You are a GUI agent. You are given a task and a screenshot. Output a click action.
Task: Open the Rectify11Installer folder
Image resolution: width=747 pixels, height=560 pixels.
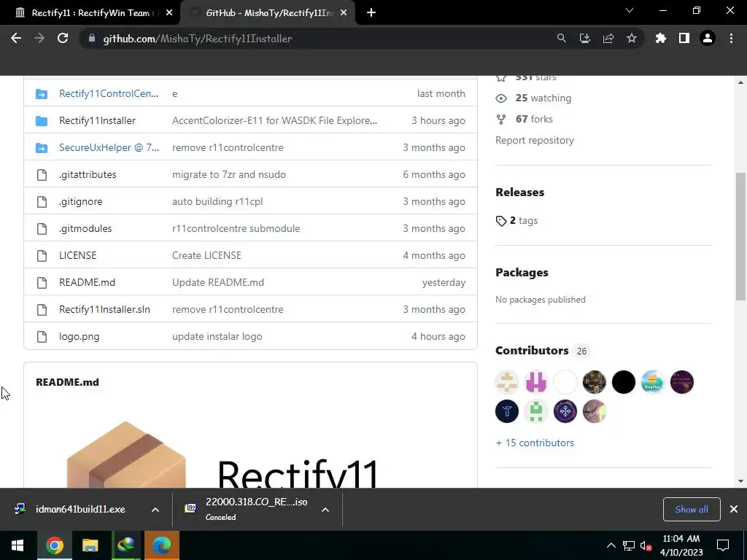(x=97, y=120)
